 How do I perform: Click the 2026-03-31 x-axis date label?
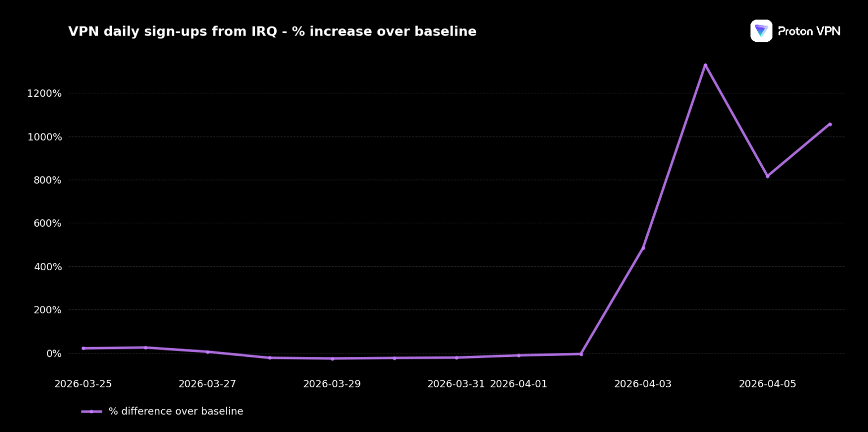pyautogui.click(x=456, y=384)
